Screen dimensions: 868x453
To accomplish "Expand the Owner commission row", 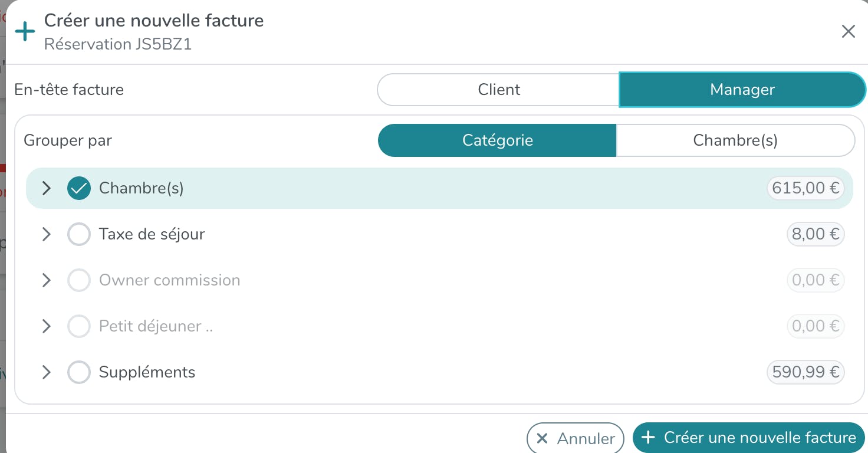I will coord(47,280).
